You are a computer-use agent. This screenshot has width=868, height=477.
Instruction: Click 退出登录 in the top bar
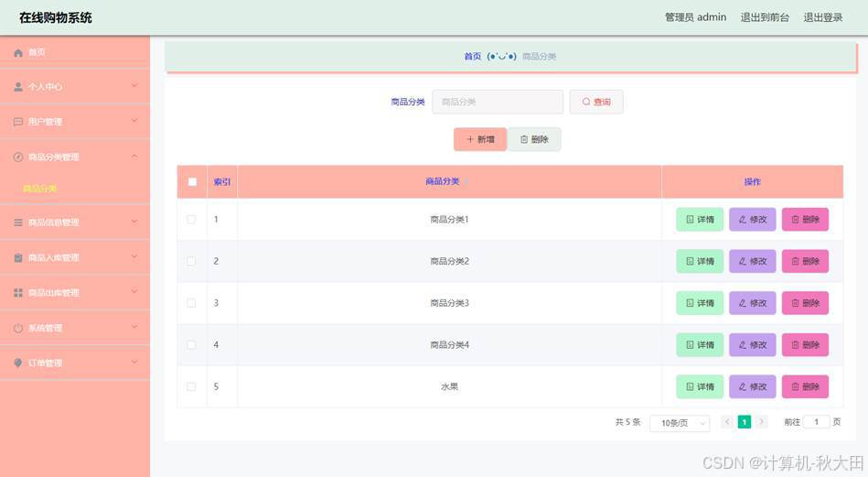[x=822, y=17]
